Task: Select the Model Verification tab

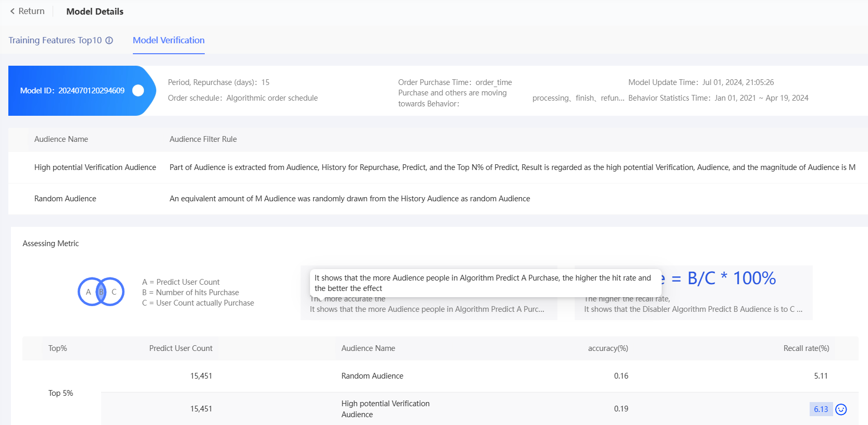Action: coord(169,41)
